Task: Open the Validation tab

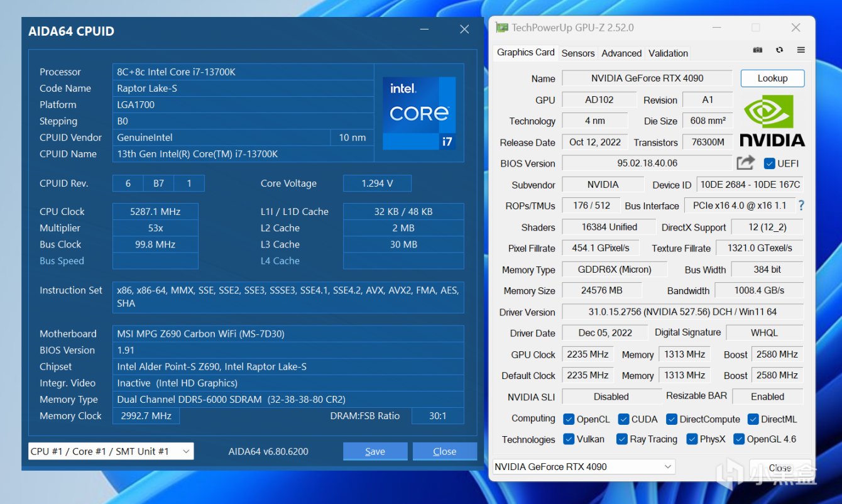Action: [668, 53]
